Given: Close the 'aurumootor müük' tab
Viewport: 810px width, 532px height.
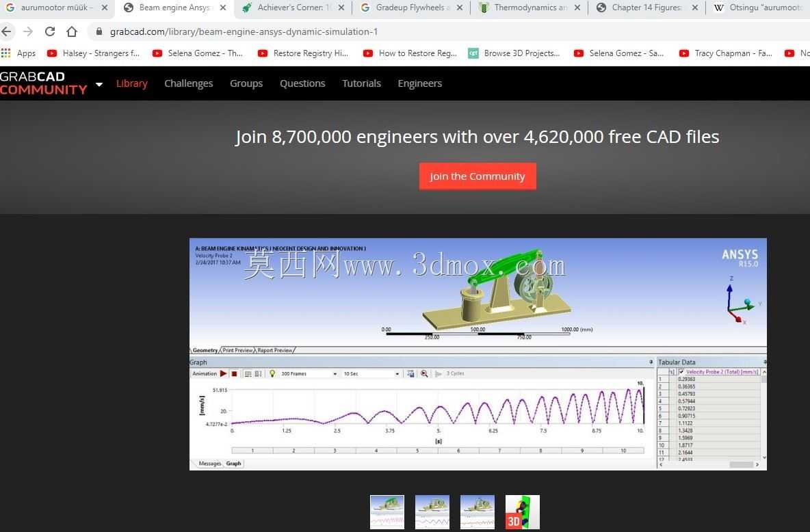Looking at the screenshot, I should [105, 8].
